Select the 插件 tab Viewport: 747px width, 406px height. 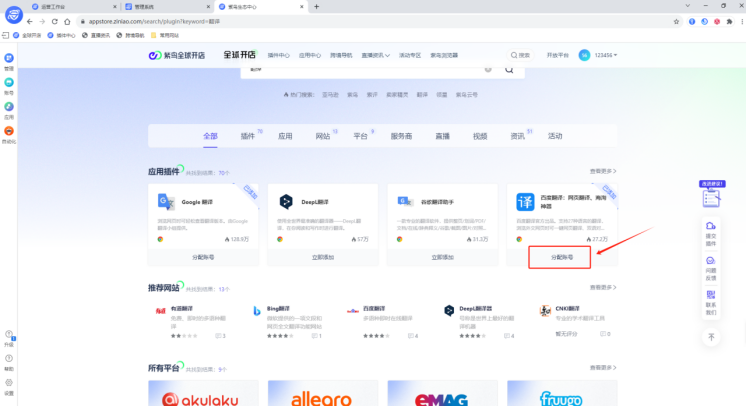[x=248, y=136]
